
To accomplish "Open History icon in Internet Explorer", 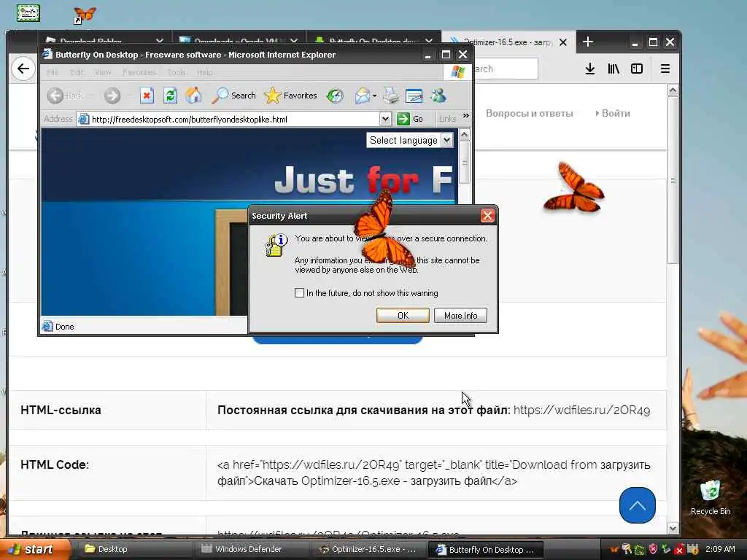I will 335,96.
